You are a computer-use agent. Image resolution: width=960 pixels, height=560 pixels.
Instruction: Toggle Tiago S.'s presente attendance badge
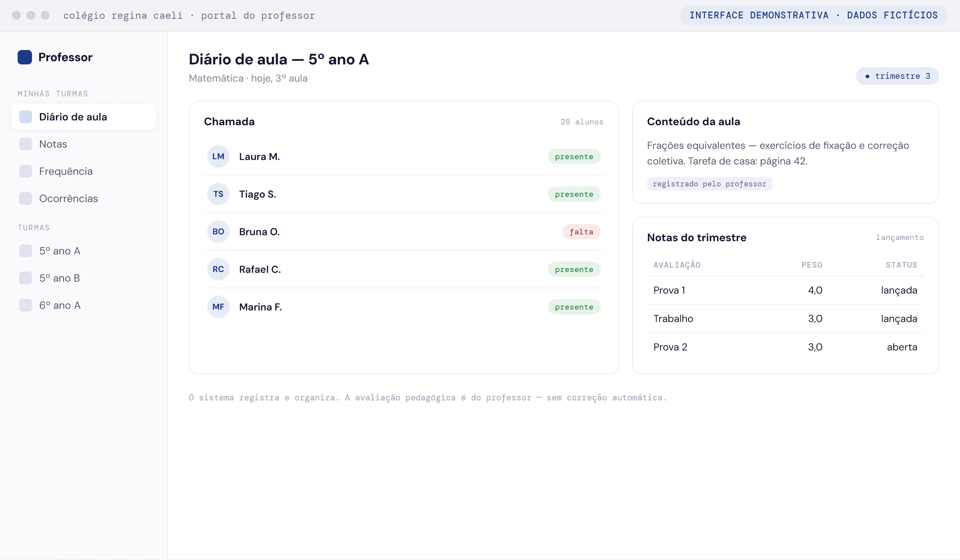pos(574,194)
